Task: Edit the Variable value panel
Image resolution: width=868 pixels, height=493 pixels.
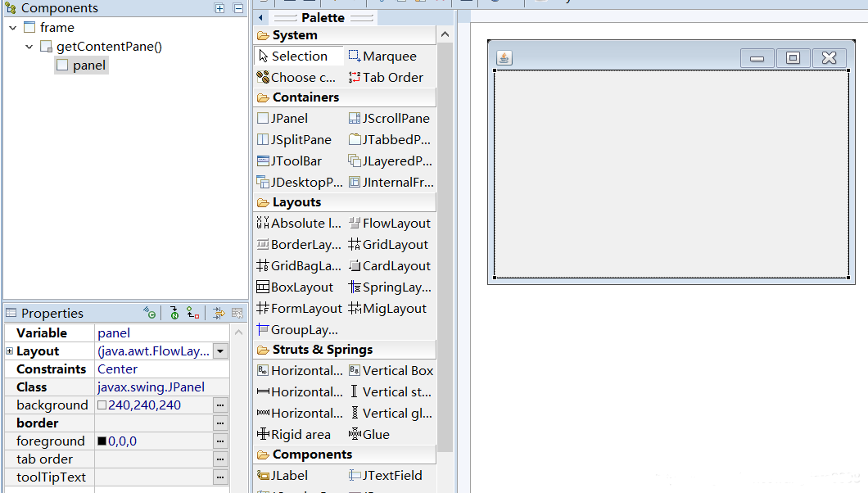Action: tap(161, 333)
